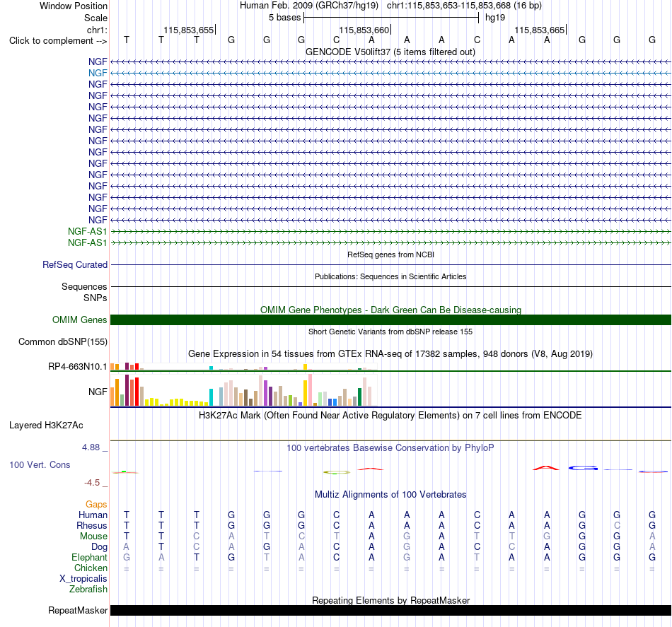Click the 'Click to complement -->' label
Screen dimensions: 672x627
click(x=58, y=41)
